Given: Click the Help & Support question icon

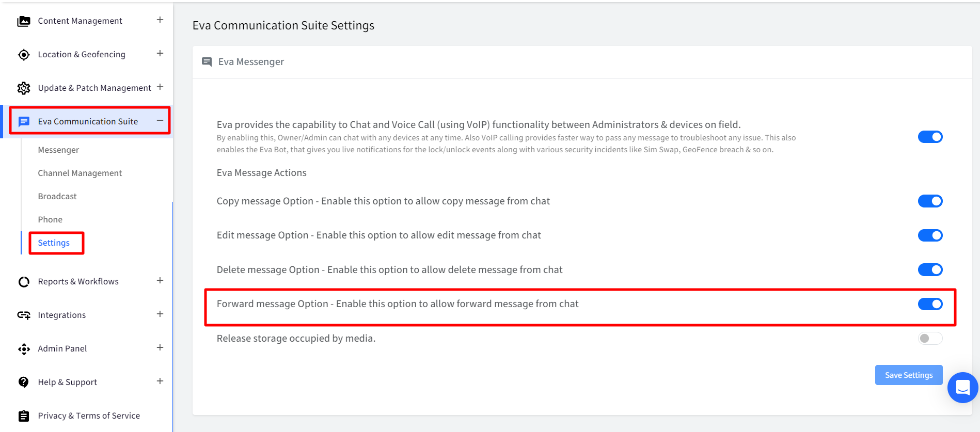Looking at the screenshot, I should [x=24, y=382].
